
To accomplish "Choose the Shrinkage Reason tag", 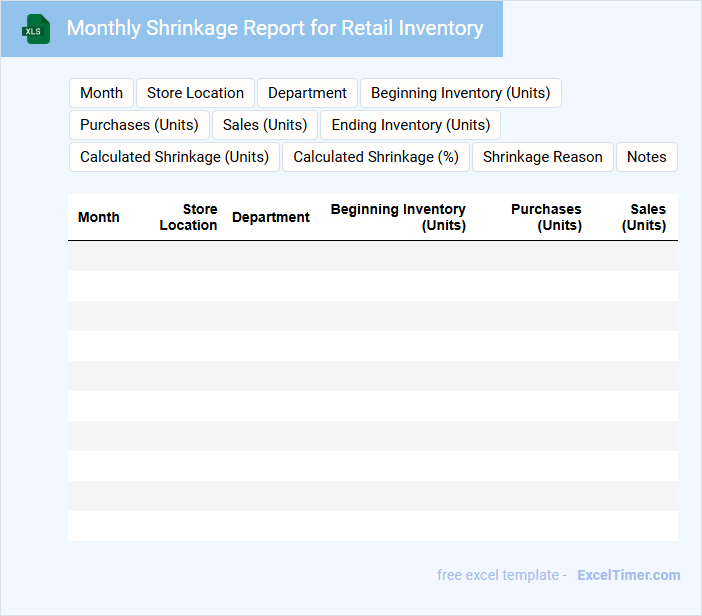I will coord(542,157).
